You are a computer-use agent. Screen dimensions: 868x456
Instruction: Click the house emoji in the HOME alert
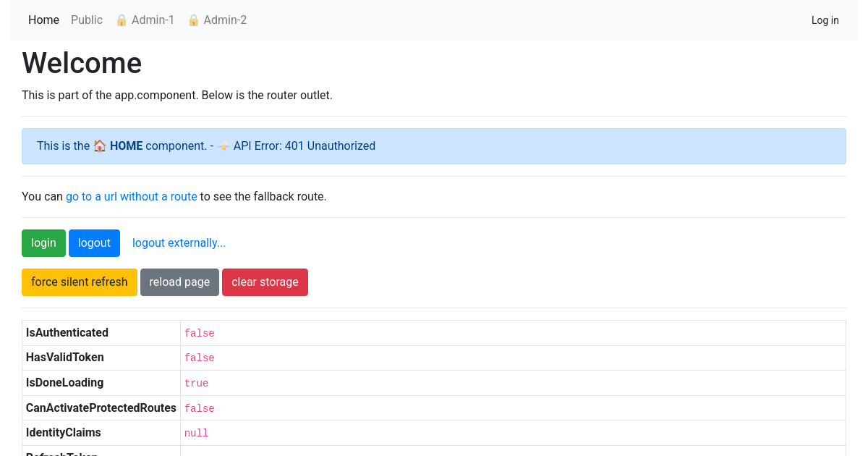pos(99,145)
